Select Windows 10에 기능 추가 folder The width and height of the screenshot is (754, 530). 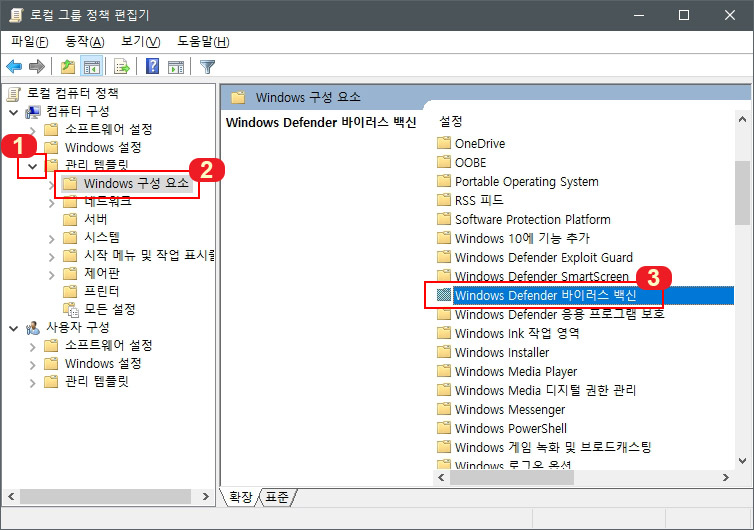point(522,238)
